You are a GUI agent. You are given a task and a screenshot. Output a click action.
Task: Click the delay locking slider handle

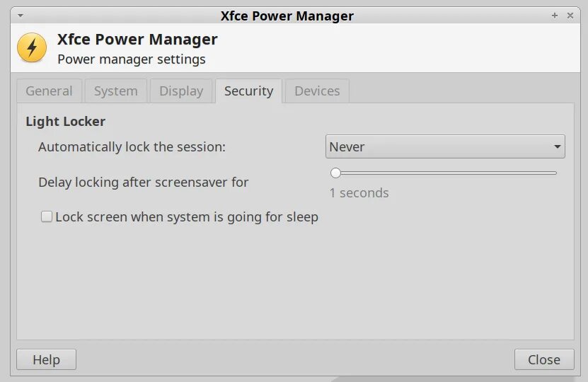[335, 173]
